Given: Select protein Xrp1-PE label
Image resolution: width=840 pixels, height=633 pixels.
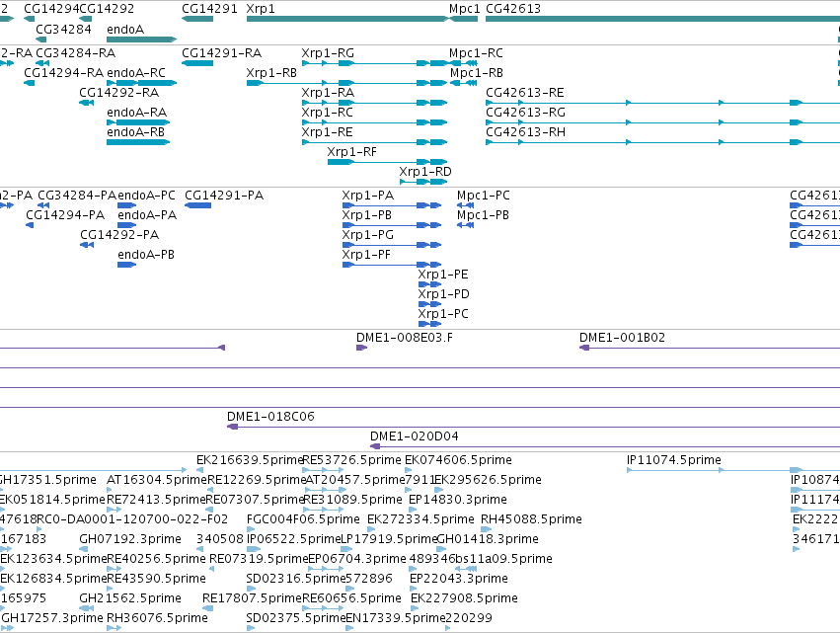Looking at the screenshot, I should pyautogui.click(x=443, y=275).
